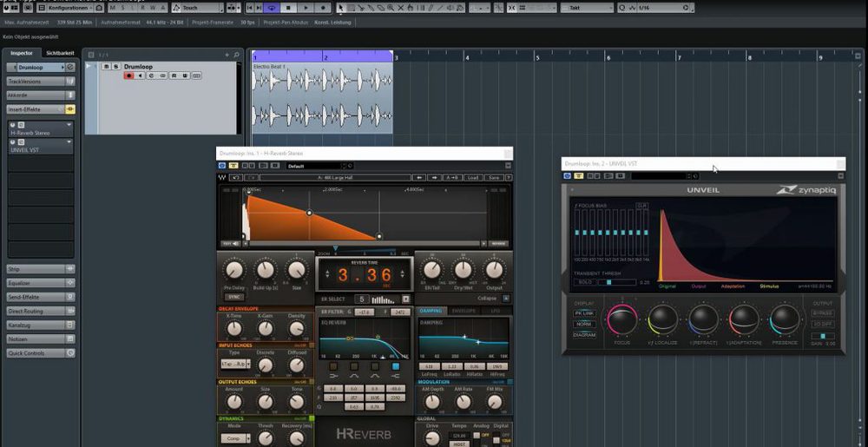Viewport: 868px width, 447px height.
Task: Select the H-Reverb Stereo insert slot
Action: 41,129
